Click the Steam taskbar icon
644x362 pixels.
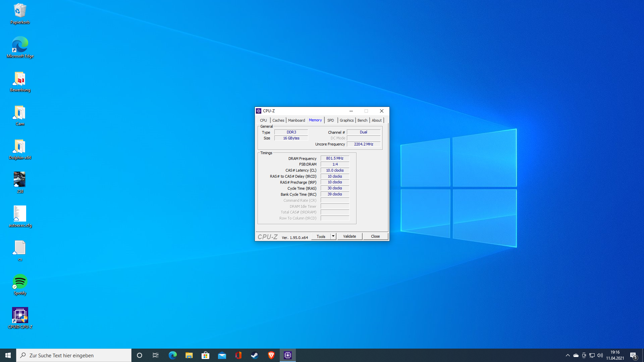tap(255, 355)
